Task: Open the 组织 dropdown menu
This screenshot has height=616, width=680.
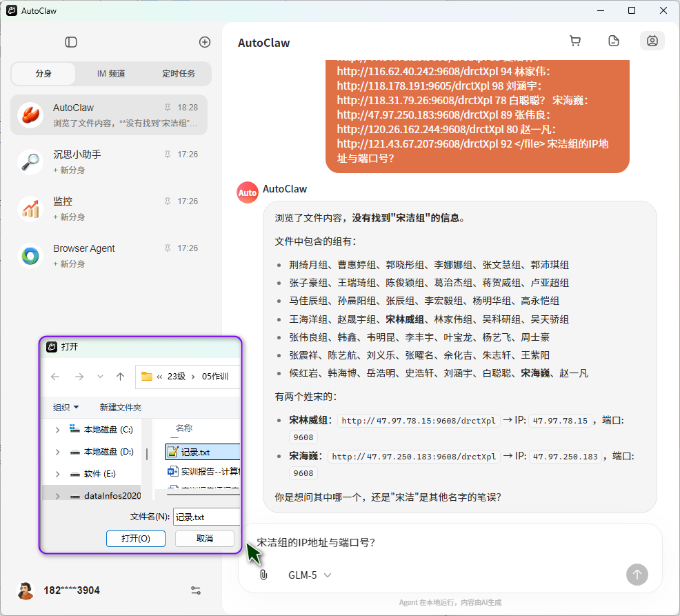Action: (66, 408)
